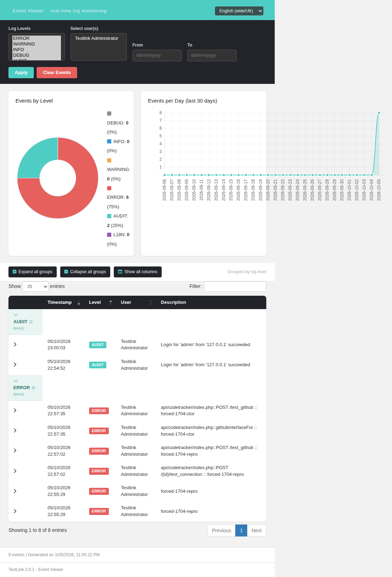The image size is (392, 577).
Task: Collapse all groups button
Action: [85, 272]
